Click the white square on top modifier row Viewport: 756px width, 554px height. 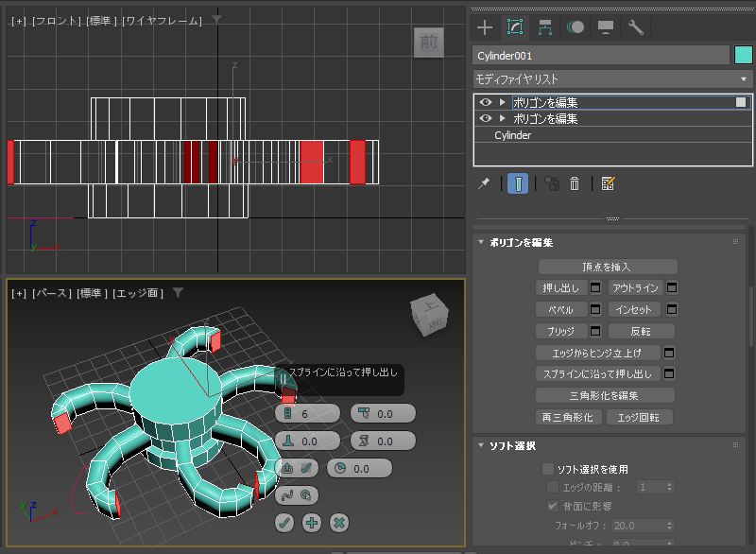point(741,102)
